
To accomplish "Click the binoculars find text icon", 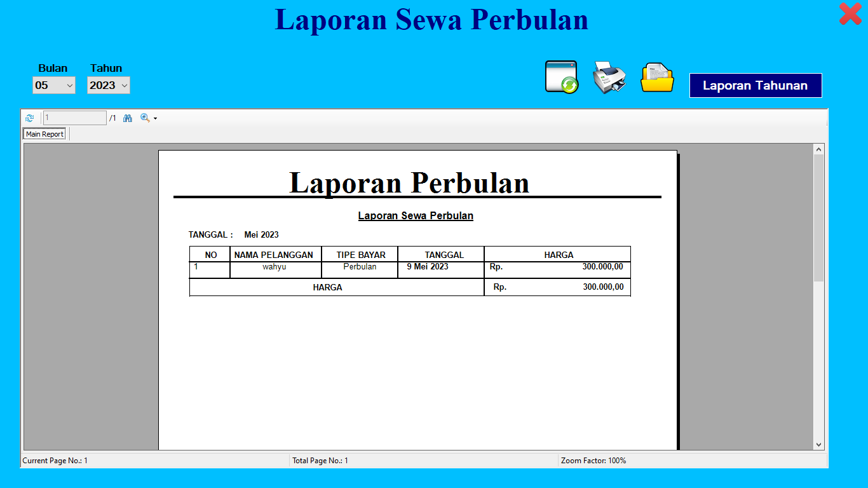I will point(128,118).
